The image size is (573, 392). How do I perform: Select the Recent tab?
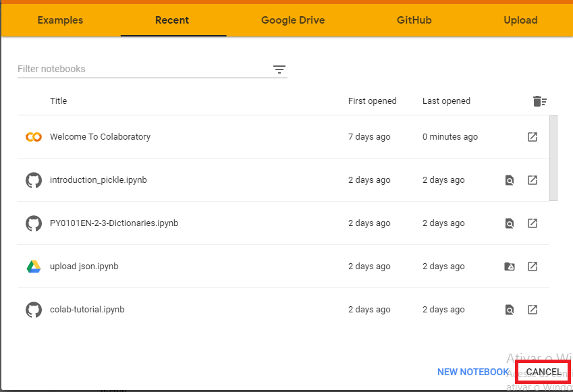(x=172, y=20)
